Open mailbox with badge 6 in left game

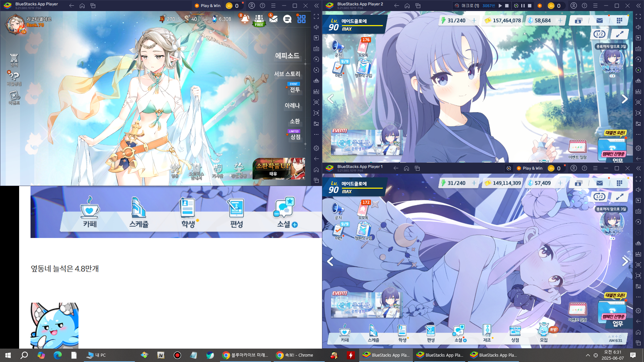(x=273, y=19)
